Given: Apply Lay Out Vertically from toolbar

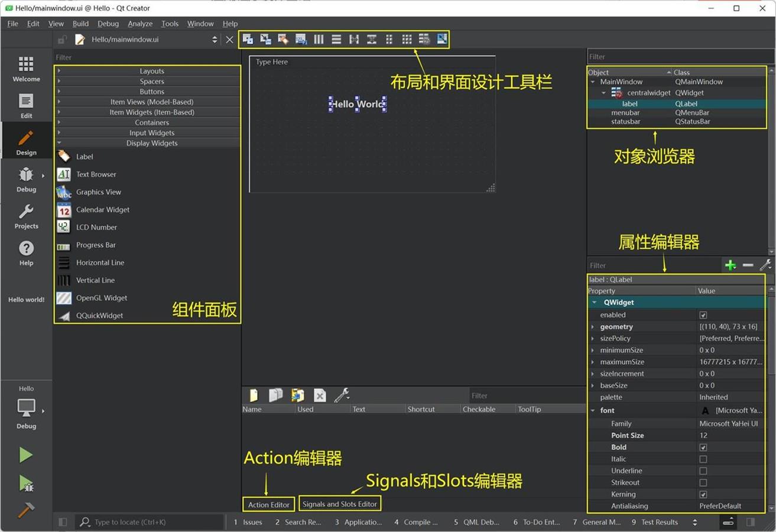Looking at the screenshot, I should 336,39.
